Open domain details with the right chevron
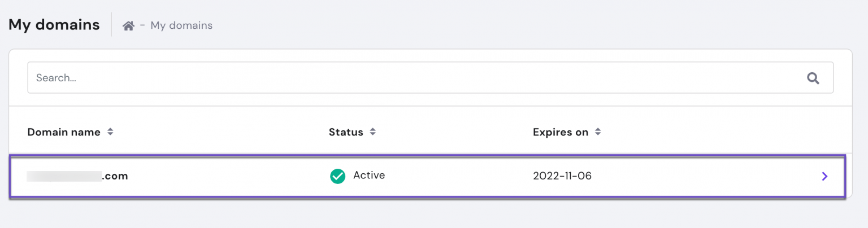This screenshot has width=868, height=228. tap(824, 176)
